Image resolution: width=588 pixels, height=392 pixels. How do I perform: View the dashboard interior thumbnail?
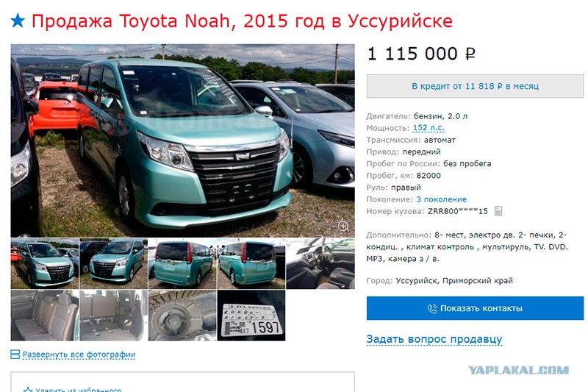click(x=320, y=263)
